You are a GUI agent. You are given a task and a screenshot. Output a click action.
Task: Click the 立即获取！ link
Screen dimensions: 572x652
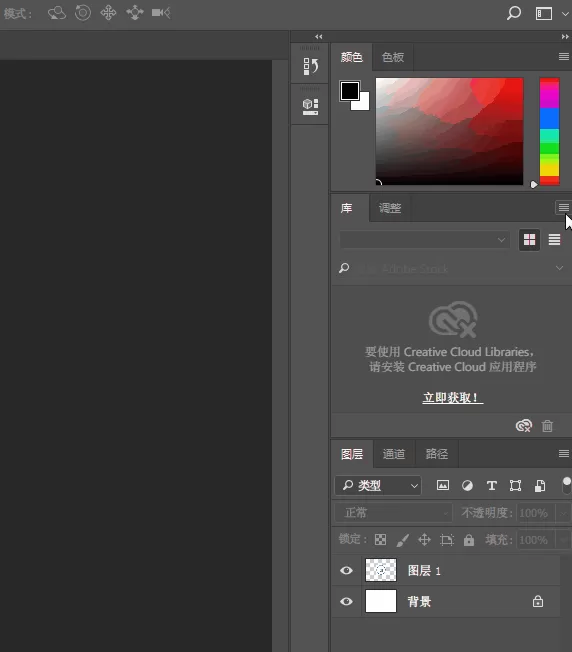click(453, 398)
